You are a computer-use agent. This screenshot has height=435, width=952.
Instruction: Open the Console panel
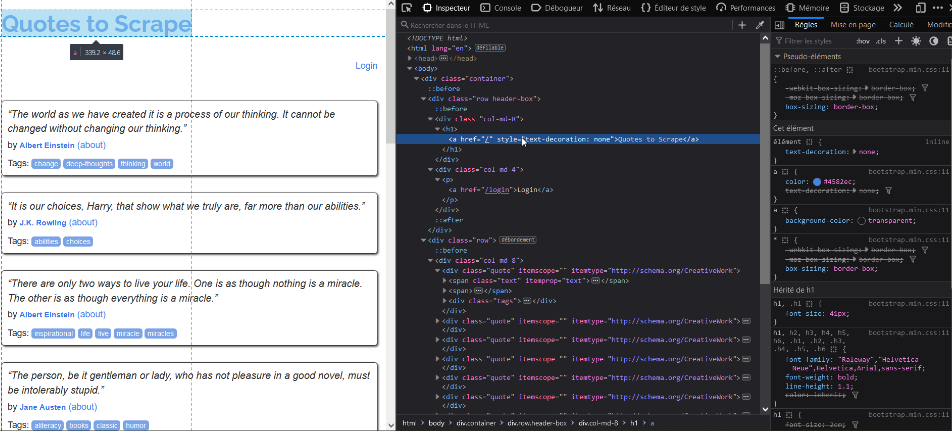501,7
